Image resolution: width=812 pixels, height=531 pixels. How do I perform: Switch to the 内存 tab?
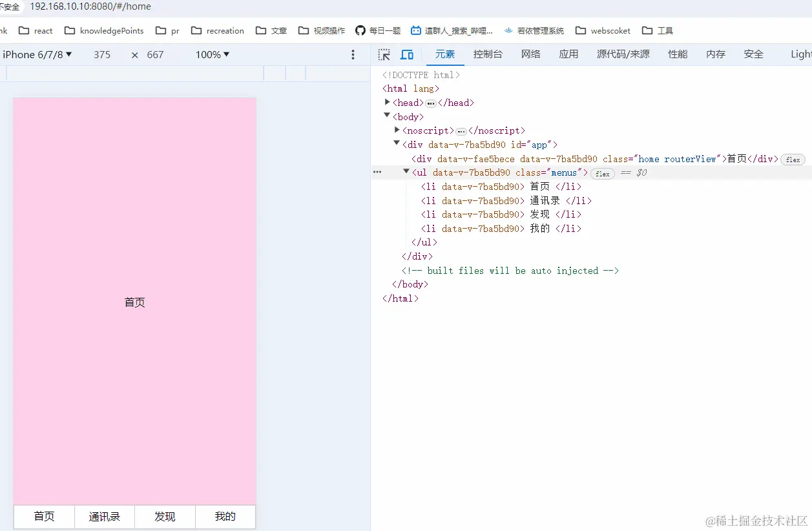[716, 55]
